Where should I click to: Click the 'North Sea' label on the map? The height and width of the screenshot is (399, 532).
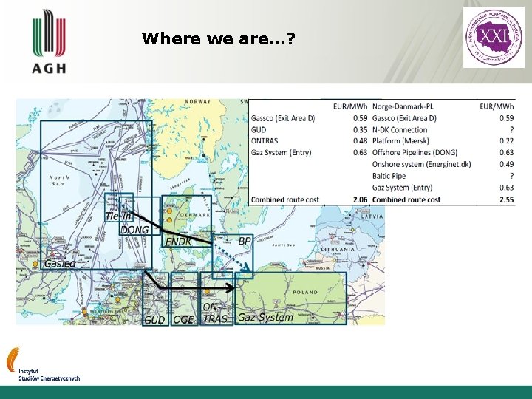59,180
